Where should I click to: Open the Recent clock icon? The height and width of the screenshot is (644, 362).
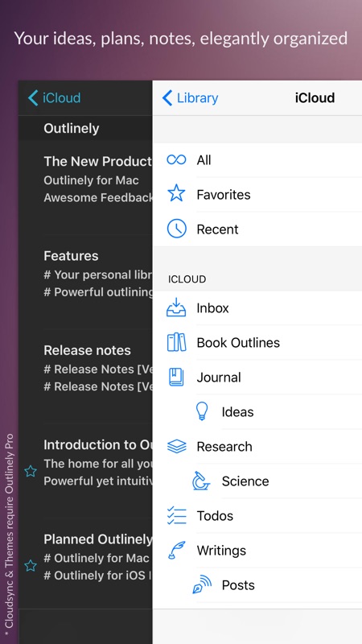pos(176,229)
